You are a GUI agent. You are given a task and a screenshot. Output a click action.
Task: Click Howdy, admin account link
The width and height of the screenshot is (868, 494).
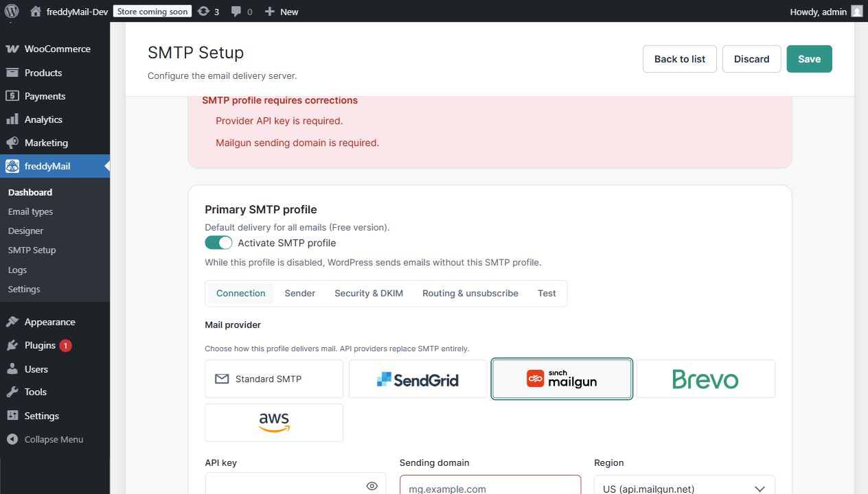[x=826, y=12]
